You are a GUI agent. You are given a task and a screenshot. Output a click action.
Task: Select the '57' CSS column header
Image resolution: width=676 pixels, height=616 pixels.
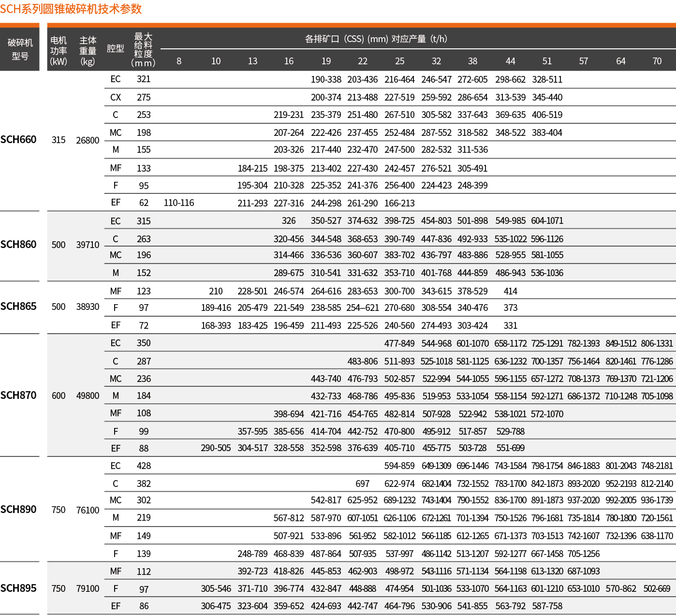point(584,61)
